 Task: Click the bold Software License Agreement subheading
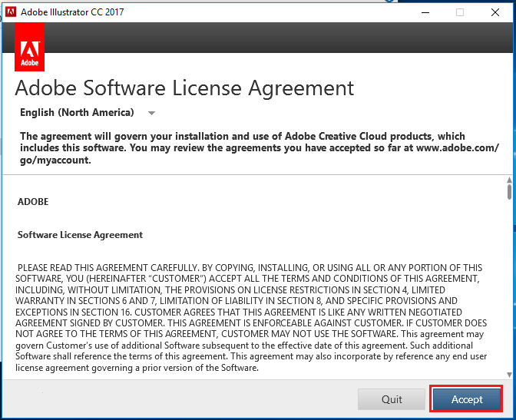pyautogui.click(x=80, y=235)
